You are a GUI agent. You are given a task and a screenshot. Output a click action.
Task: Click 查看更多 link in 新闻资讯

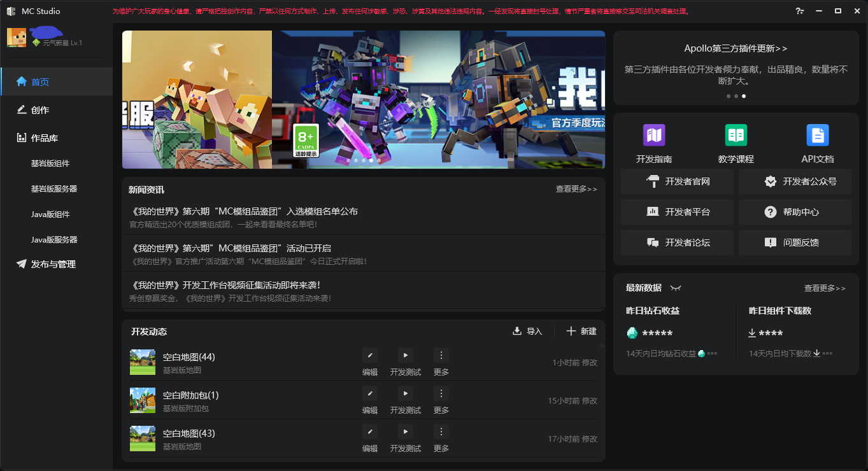click(576, 189)
